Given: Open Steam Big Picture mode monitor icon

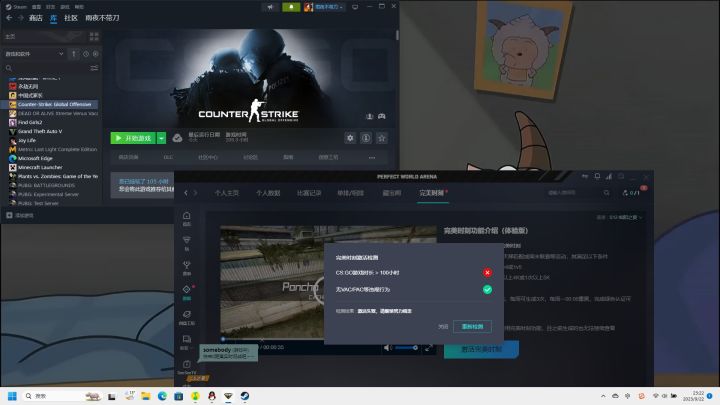Looking at the screenshot, I should [355, 7].
